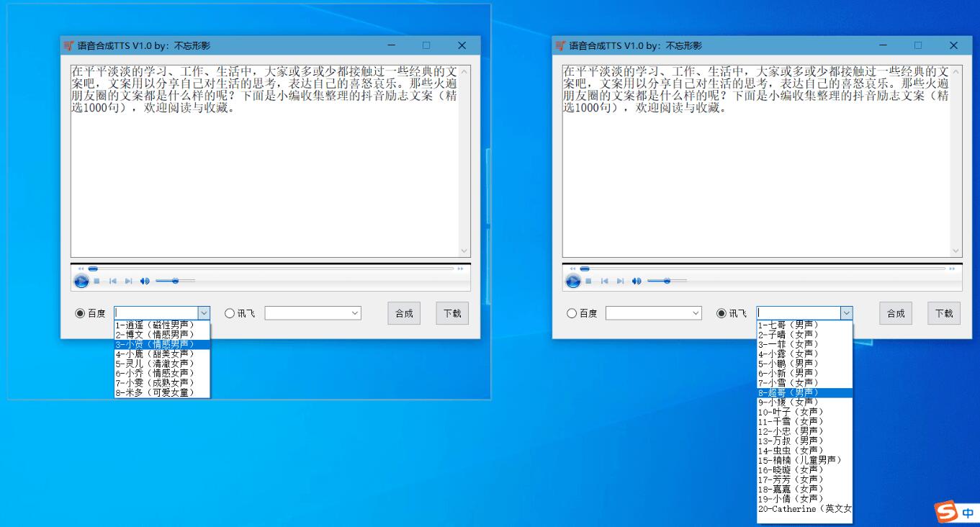Click the Play button in the left window
The image size is (980, 527).
coord(81,281)
